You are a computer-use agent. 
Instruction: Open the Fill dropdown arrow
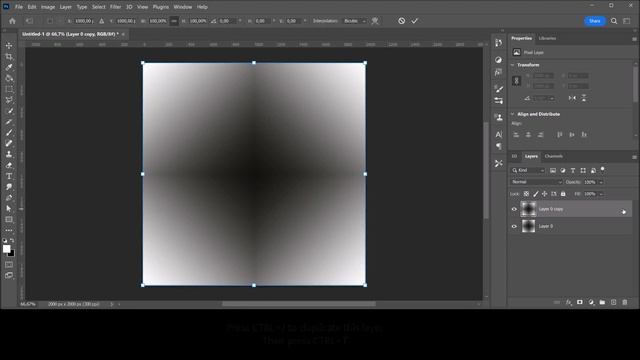[601, 194]
